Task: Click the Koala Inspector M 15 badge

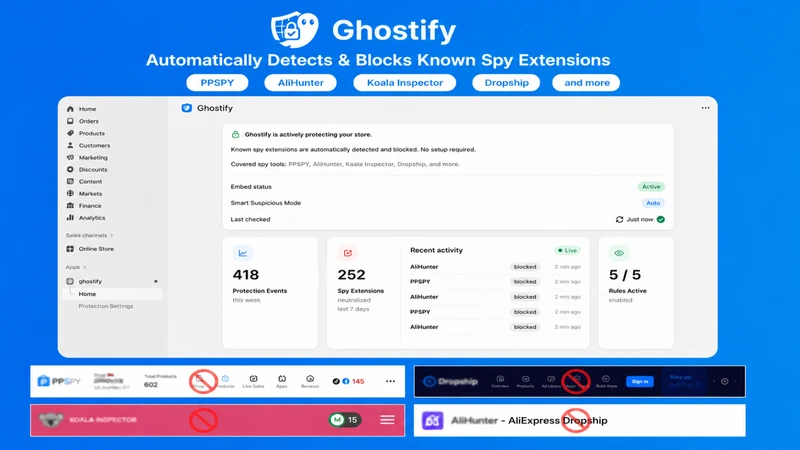Action: point(345,420)
